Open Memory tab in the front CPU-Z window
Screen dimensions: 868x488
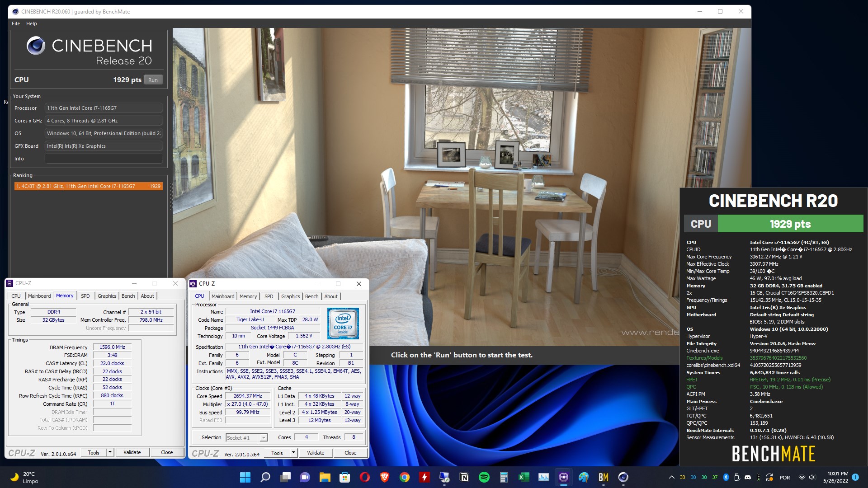click(248, 296)
